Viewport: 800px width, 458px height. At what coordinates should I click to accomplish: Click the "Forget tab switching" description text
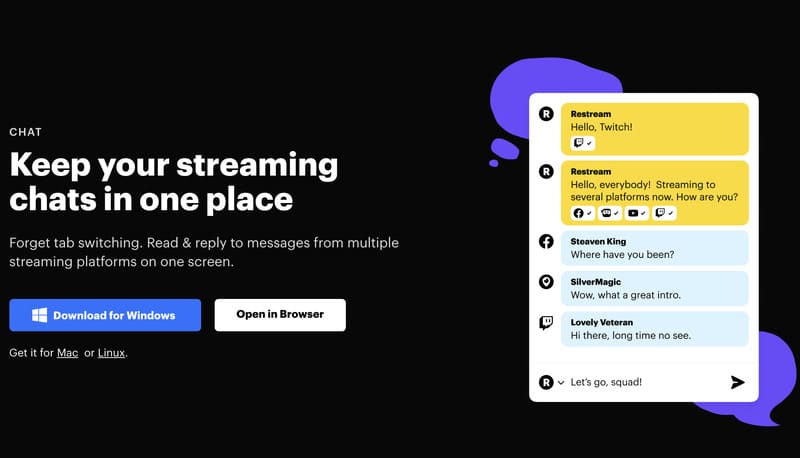[204, 252]
